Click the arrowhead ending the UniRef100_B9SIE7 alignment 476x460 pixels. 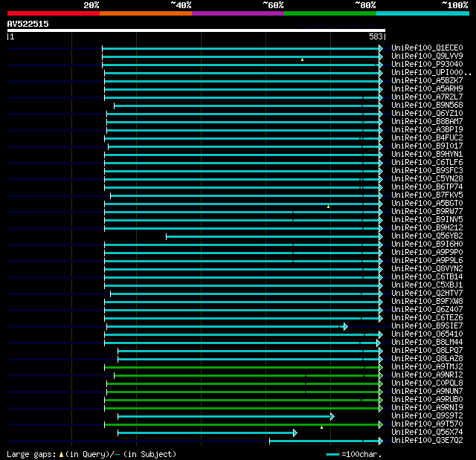[345, 326]
